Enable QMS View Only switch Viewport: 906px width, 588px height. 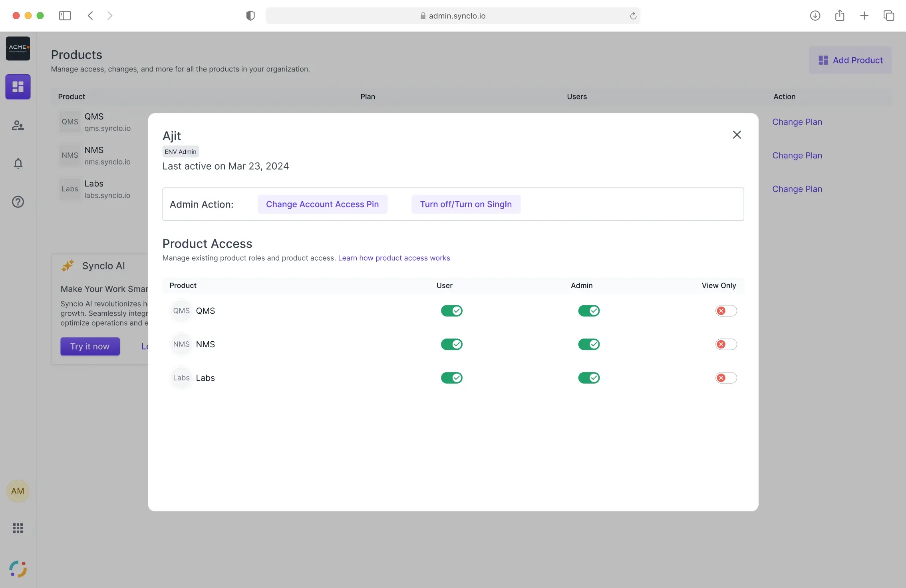(x=726, y=311)
